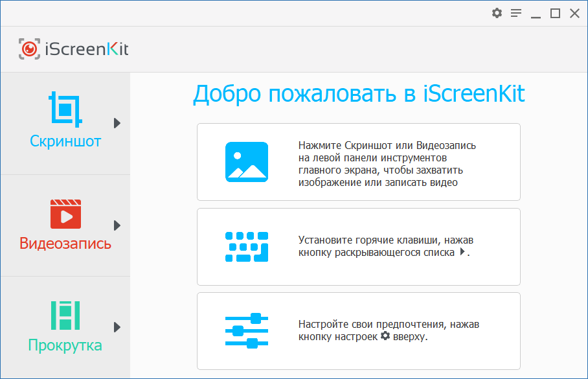Click text 'Настройте свои предпочтения, нажав'

[x=389, y=324]
